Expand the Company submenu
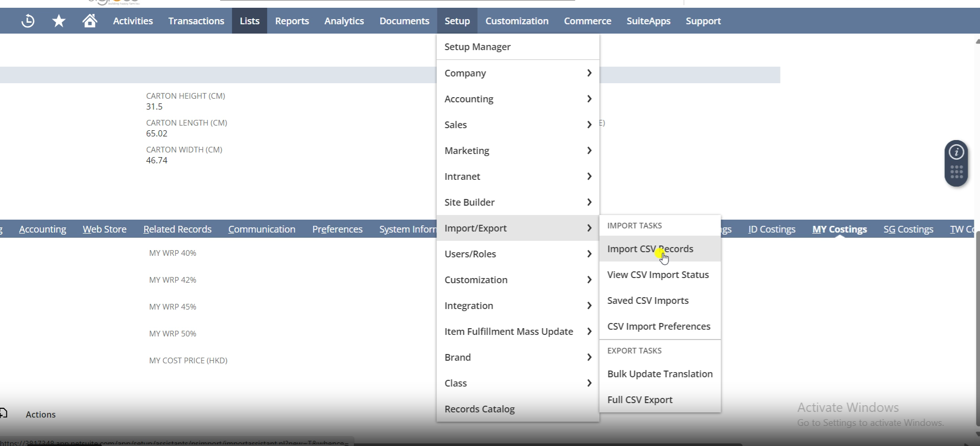980x446 pixels. click(518, 73)
